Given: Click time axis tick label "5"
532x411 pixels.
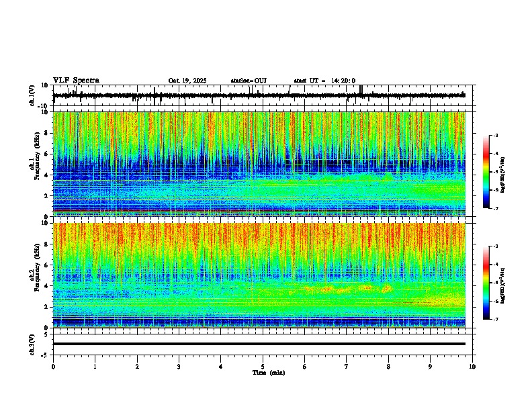Looking at the screenshot, I should click(x=263, y=367).
